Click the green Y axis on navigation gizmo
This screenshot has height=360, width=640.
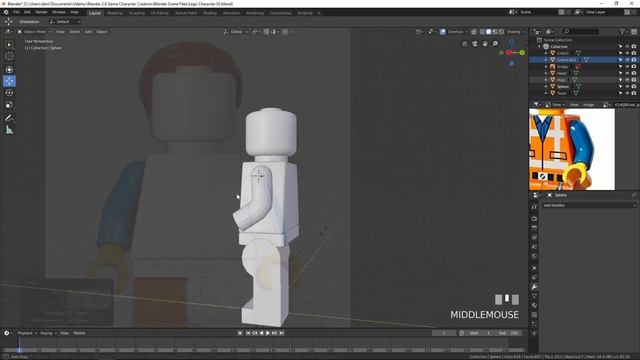click(x=522, y=53)
